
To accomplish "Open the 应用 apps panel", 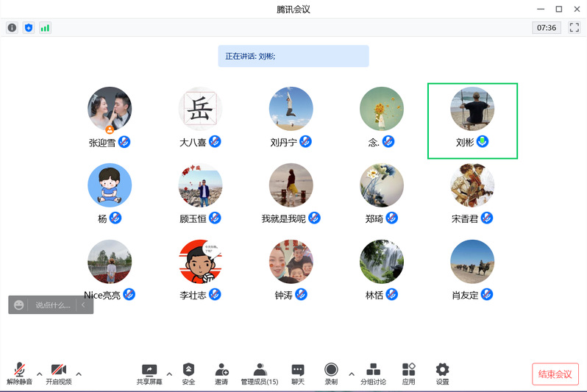I will click(x=408, y=373).
